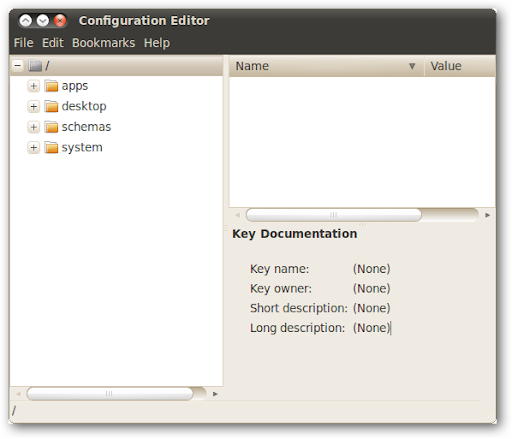The width and height of the screenshot is (512, 439).
Task: Collapse the root tree node
Action: point(18,66)
